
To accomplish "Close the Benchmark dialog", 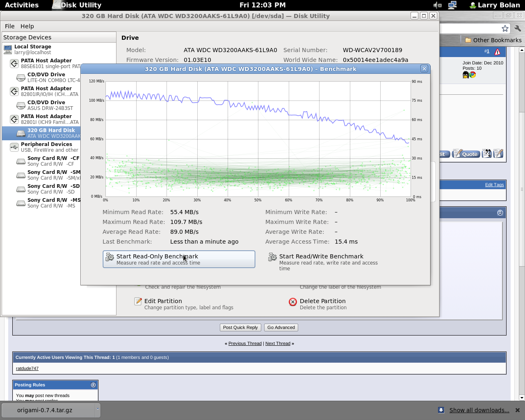I will pos(424,69).
